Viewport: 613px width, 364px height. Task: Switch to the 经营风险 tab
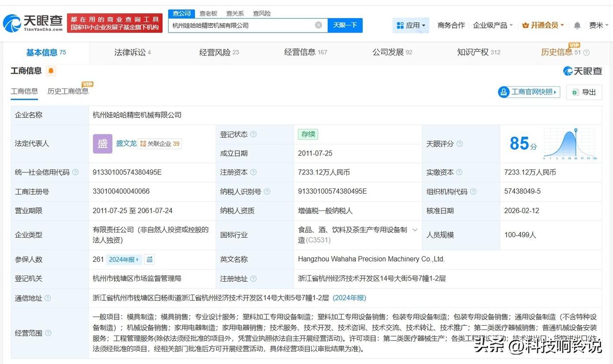pyautogui.click(x=219, y=53)
